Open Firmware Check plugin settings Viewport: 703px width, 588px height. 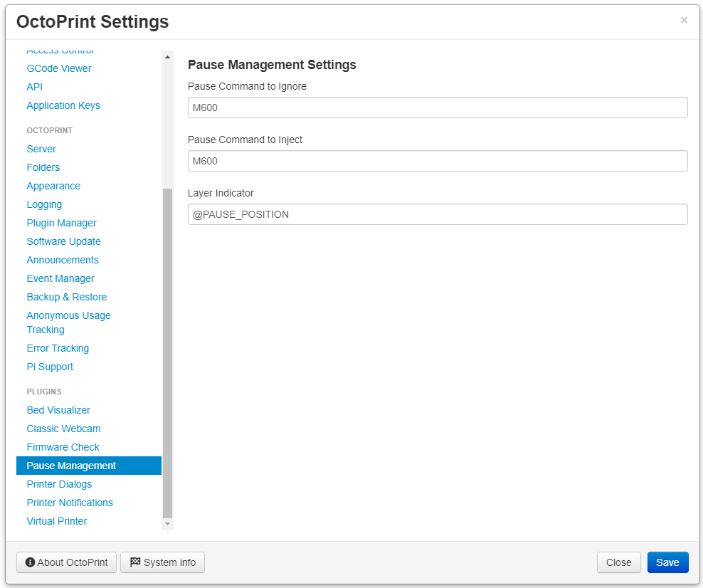coord(63,447)
